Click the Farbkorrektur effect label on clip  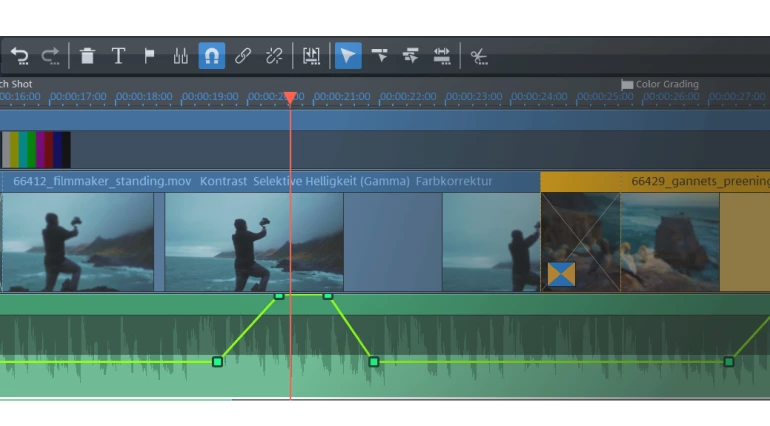point(449,181)
